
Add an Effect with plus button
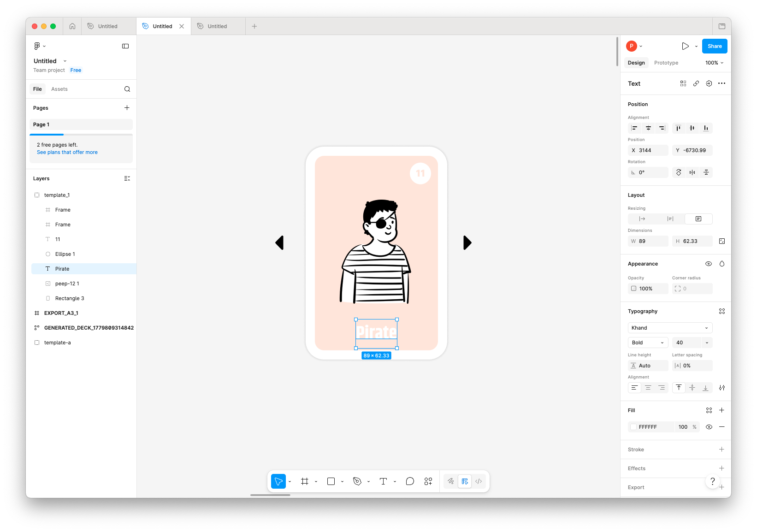click(x=722, y=468)
